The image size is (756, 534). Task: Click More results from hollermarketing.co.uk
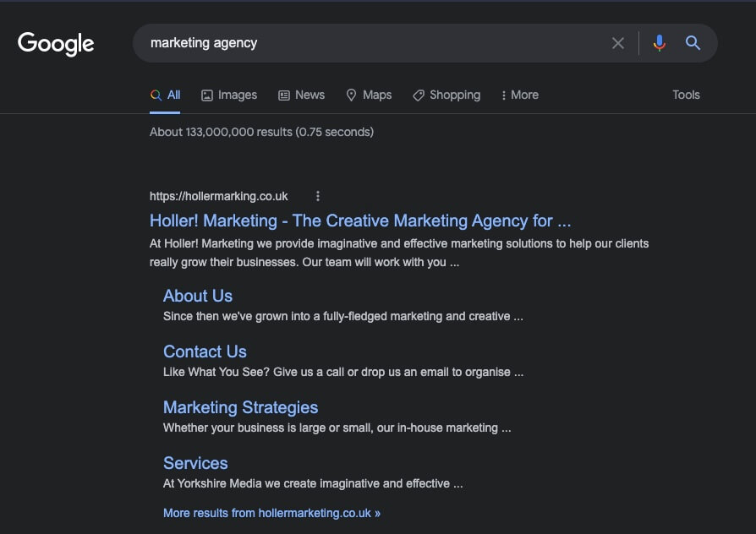click(272, 513)
